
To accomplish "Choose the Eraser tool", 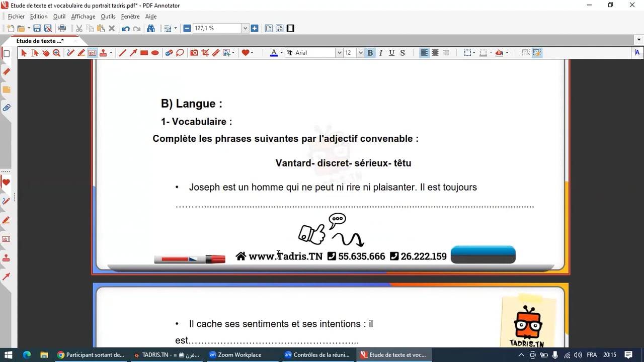I will coord(169,53).
